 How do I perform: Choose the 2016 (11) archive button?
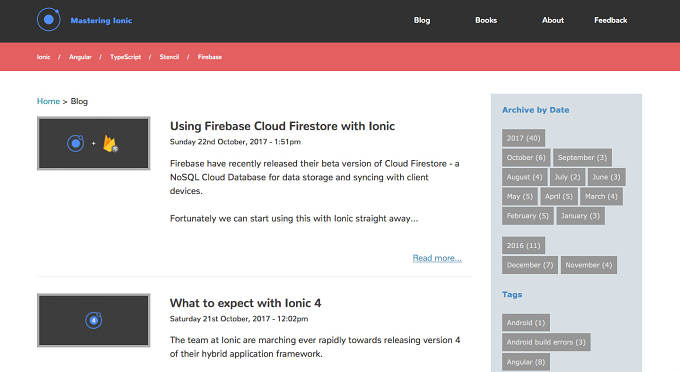coord(523,245)
